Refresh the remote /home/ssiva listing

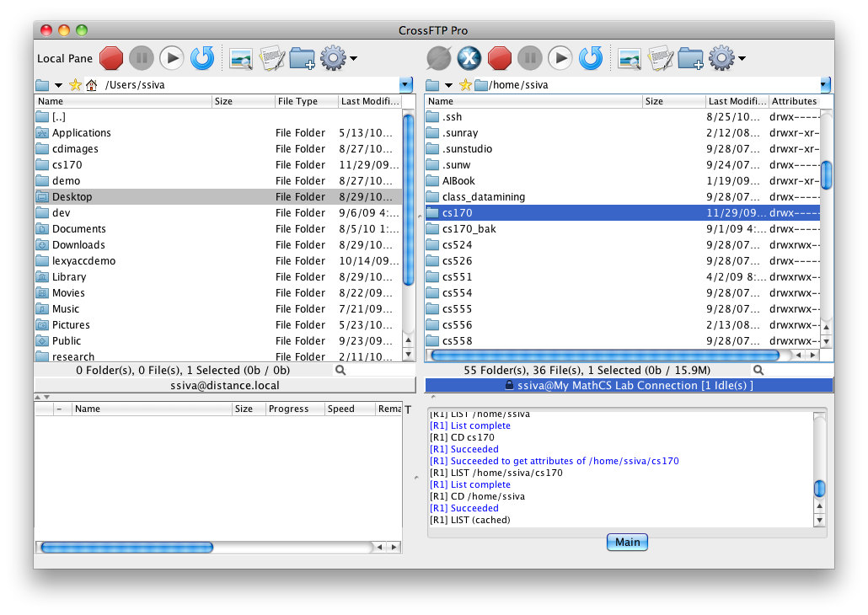coord(591,58)
